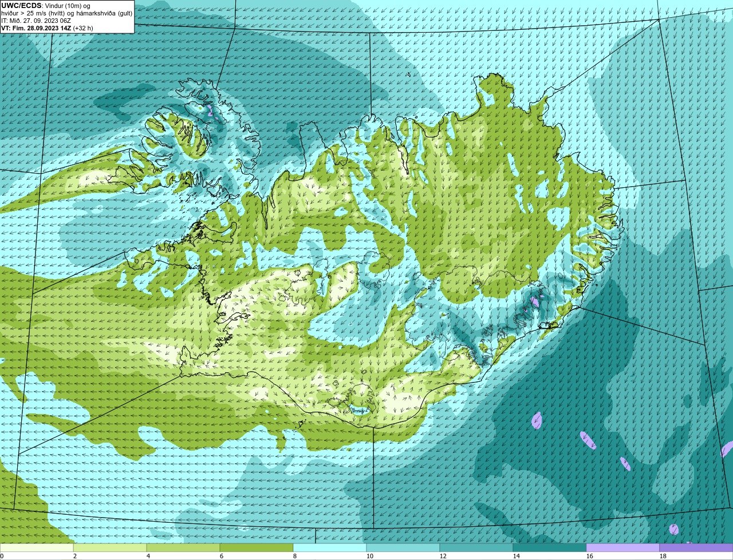The height and width of the screenshot is (560, 733).
Task: Click the 14–16 m/s dark teal legend swatch
Action: pos(550,547)
